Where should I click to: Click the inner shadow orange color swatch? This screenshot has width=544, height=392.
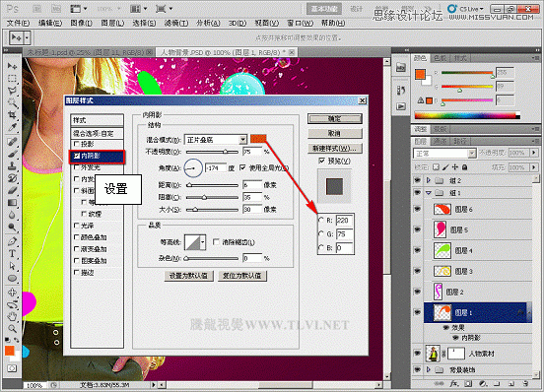click(258, 139)
